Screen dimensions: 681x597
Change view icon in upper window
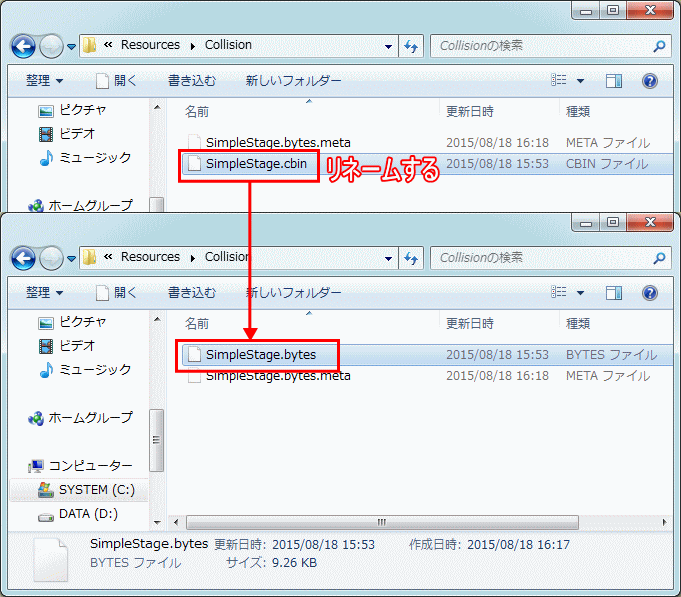(559, 80)
